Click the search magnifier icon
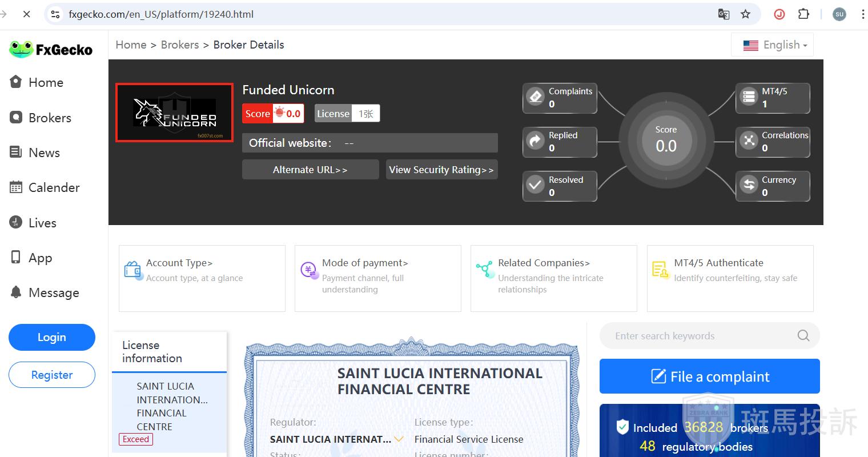 (803, 336)
